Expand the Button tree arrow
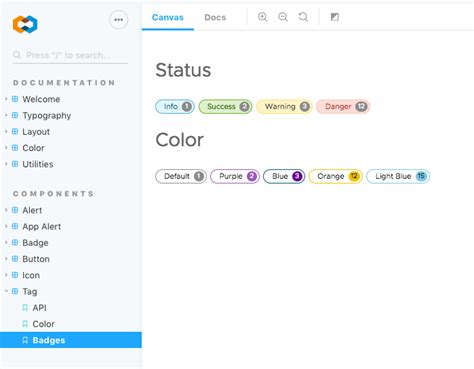 coord(6,259)
